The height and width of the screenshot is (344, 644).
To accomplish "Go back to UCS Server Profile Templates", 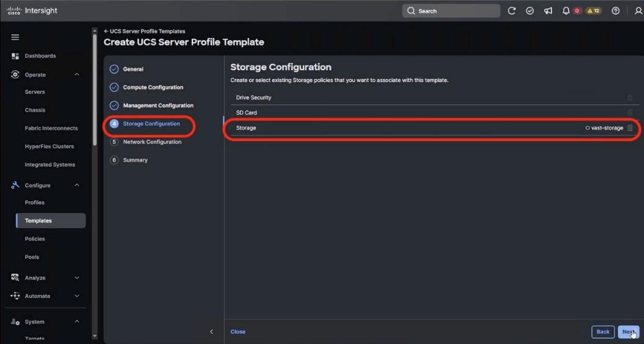I will (145, 31).
